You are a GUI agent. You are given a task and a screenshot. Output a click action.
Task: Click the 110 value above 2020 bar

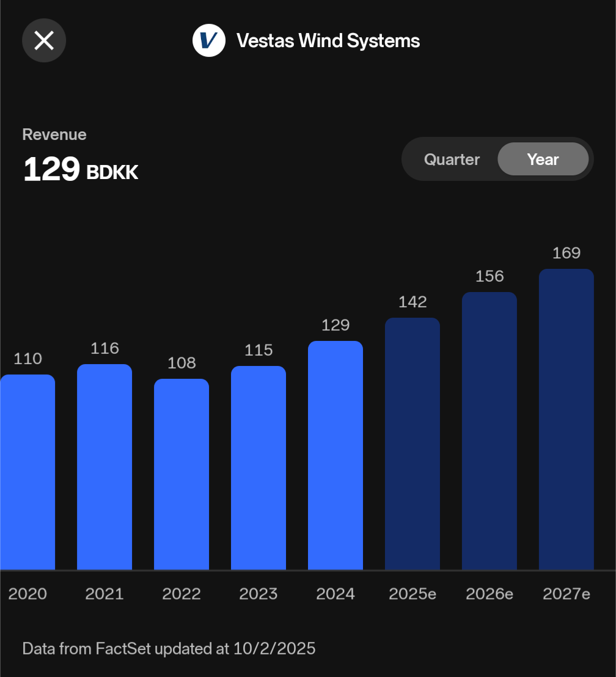[28, 359]
